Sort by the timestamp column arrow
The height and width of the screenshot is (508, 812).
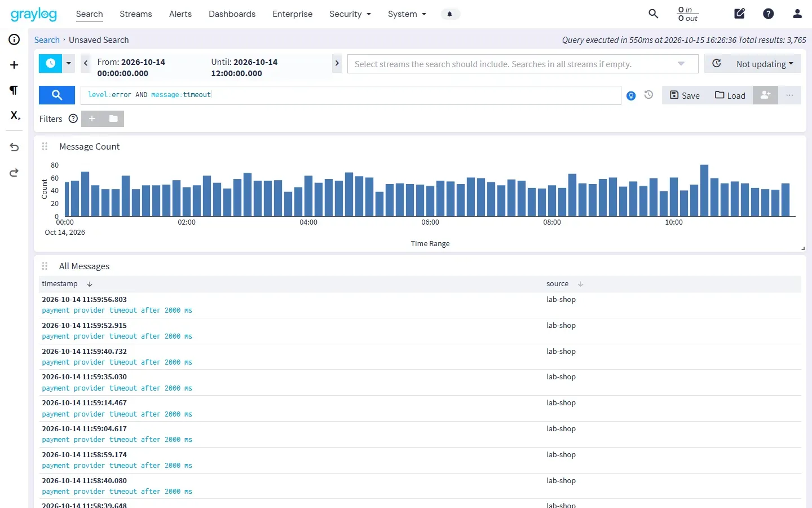point(90,284)
